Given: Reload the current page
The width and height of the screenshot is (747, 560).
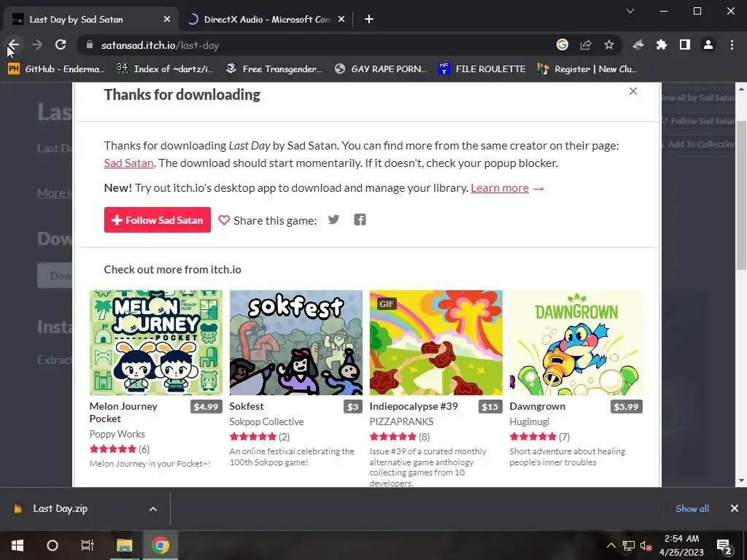Looking at the screenshot, I should 61,45.
